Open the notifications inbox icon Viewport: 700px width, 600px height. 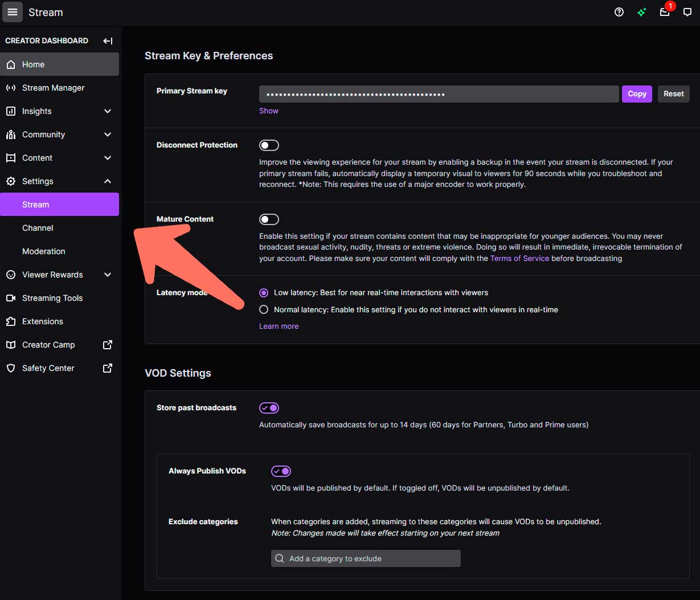tap(665, 12)
